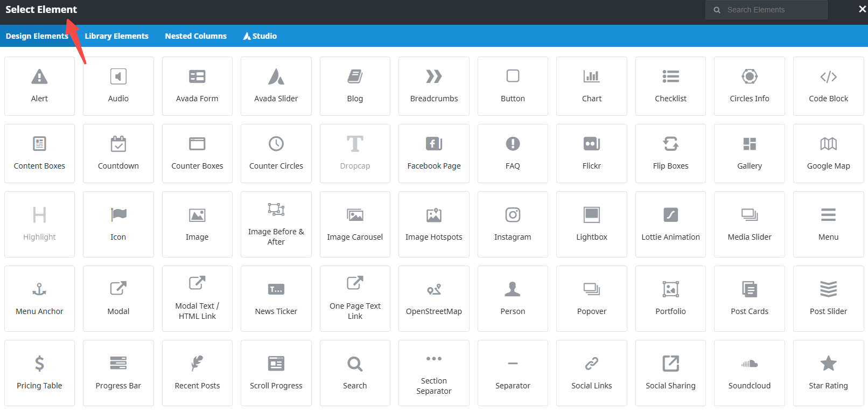Screen dimensions: 868x411
Task: Choose the Breadcrumbs element icon
Action: [x=433, y=77]
